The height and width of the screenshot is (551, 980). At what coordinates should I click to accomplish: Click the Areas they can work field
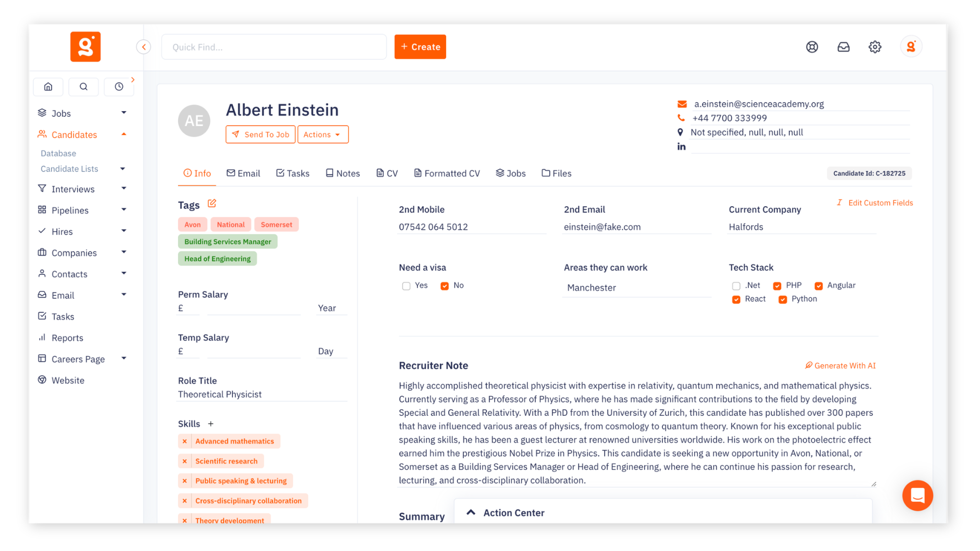tap(636, 288)
